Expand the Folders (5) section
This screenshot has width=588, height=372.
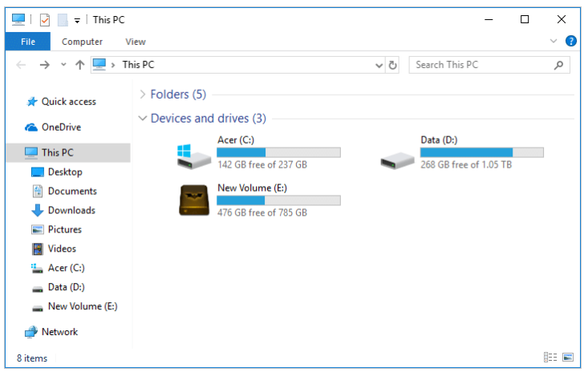[x=143, y=95]
